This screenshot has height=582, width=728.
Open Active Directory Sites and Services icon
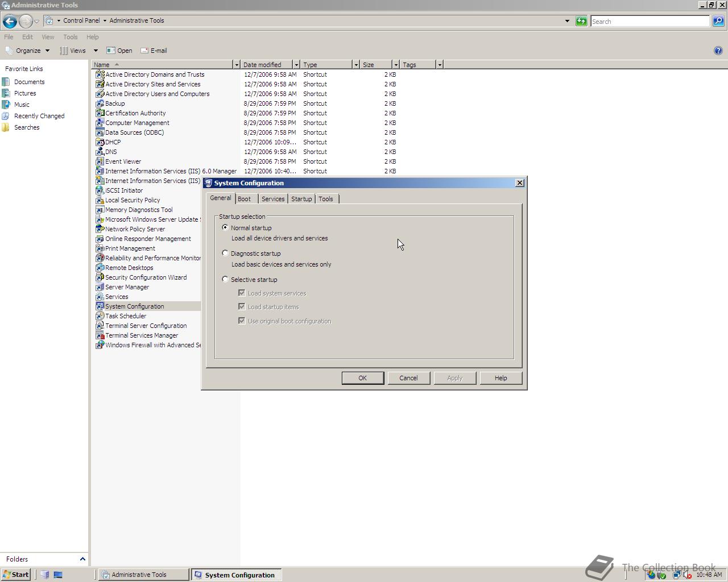[100, 84]
